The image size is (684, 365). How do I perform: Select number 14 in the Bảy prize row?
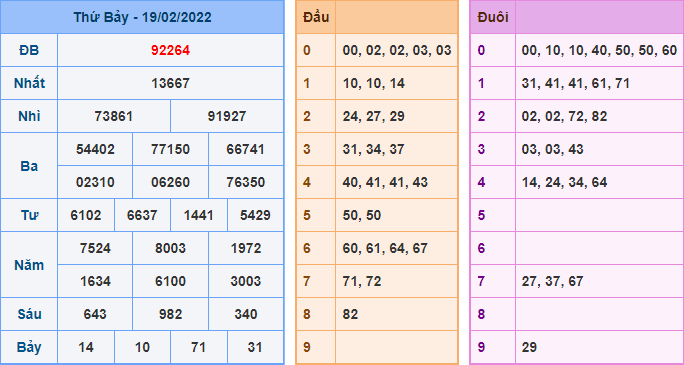(86, 348)
